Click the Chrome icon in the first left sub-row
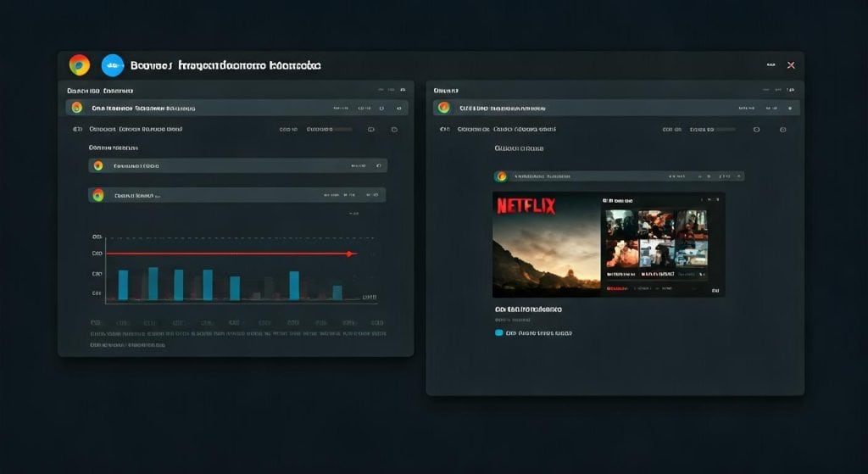The height and width of the screenshot is (474, 868). click(x=98, y=166)
